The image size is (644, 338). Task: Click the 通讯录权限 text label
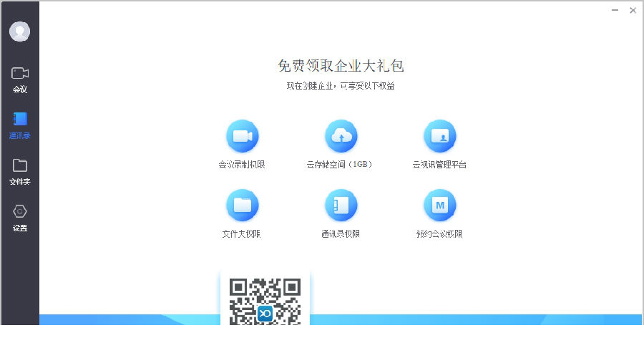tap(341, 234)
